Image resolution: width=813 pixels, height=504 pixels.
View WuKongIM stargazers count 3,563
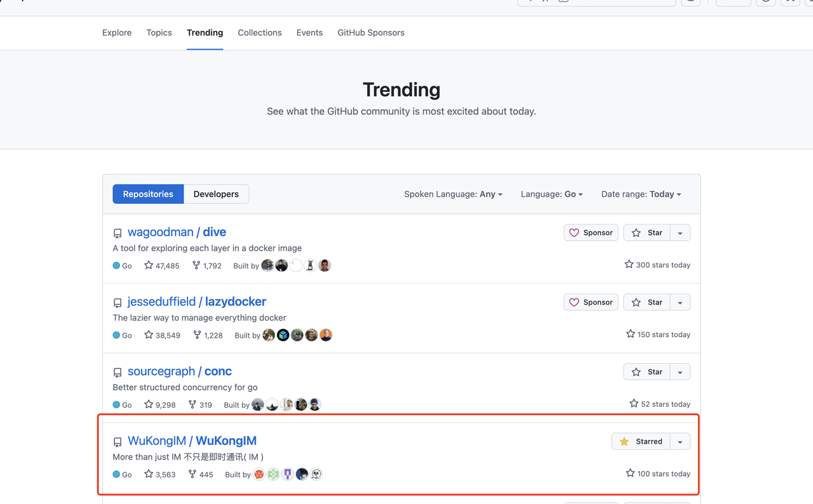(160, 474)
